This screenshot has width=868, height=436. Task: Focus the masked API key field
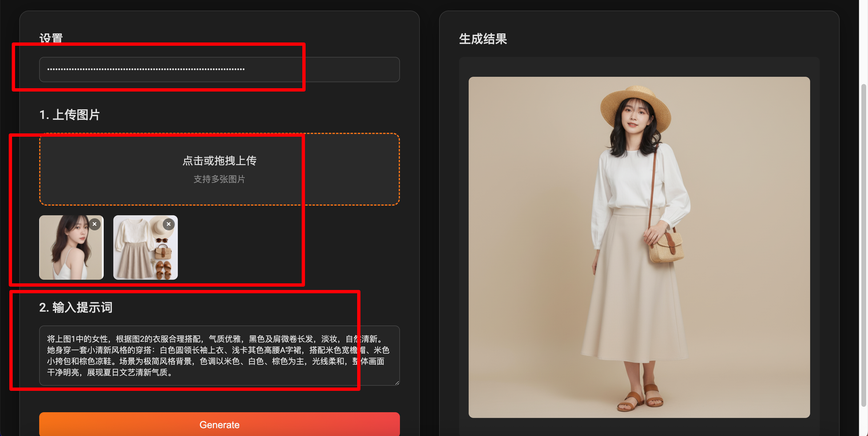tap(219, 69)
